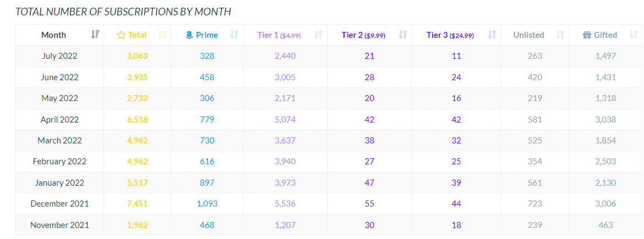Click Prime value 897 for January 2022

(x=207, y=183)
